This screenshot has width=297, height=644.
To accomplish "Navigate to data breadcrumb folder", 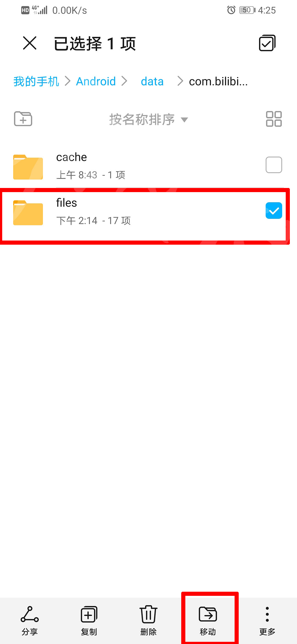I will click(x=152, y=81).
